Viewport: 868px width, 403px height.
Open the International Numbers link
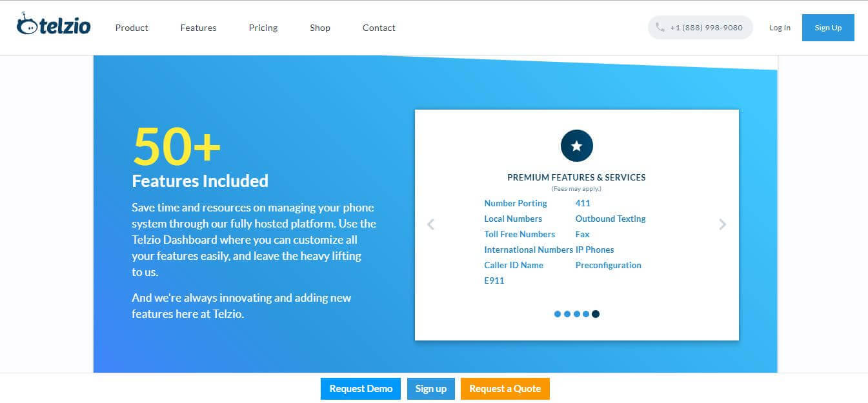pos(529,250)
